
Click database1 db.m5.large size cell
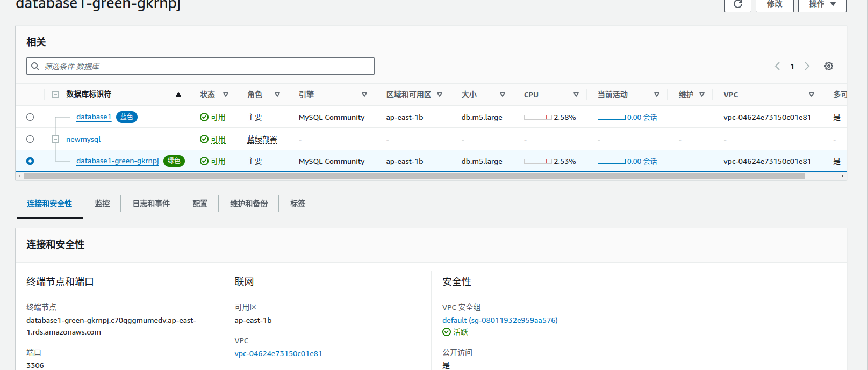point(482,117)
